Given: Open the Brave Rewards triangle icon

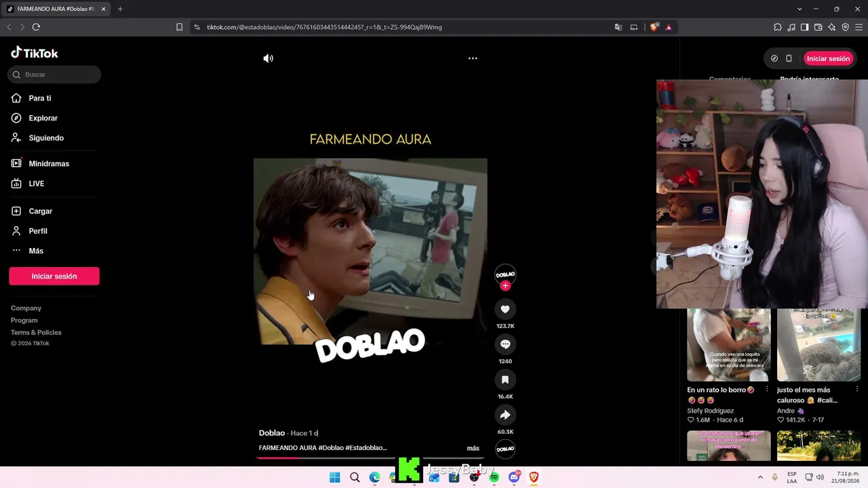Looking at the screenshot, I should pyautogui.click(x=669, y=27).
